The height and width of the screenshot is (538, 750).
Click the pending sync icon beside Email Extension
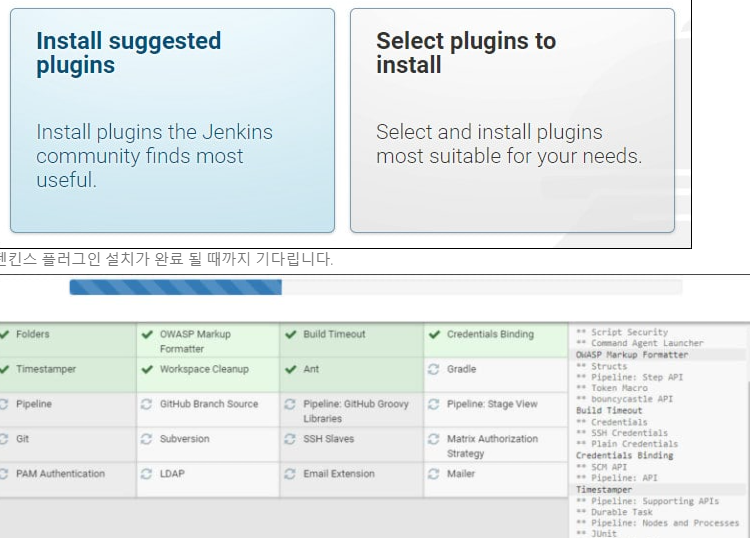pyautogui.click(x=290, y=474)
